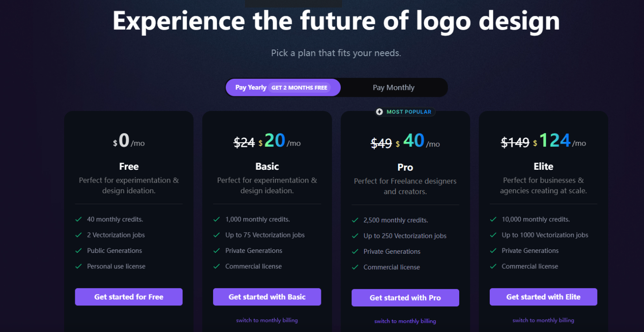Click the checkmark beside Up to 1000 Vectorization jobs
Image resolution: width=644 pixels, height=332 pixels.
coord(493,235)
